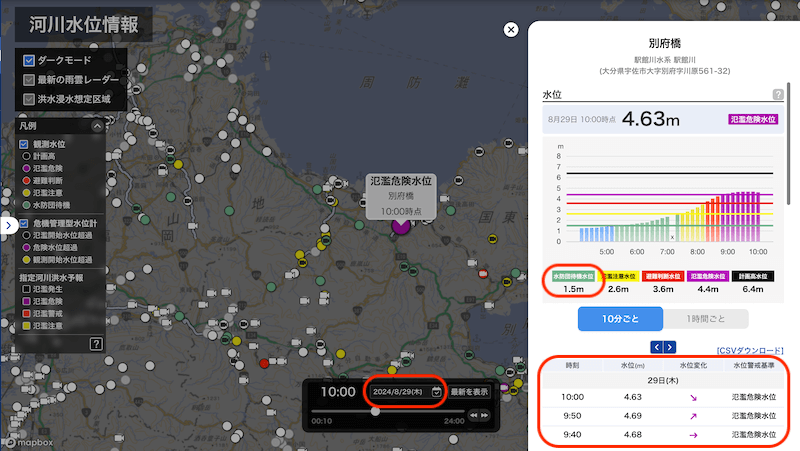The image size is (800, 451).
Task: Switch to the 10分ごと tab
Action: tap(620, 319)
